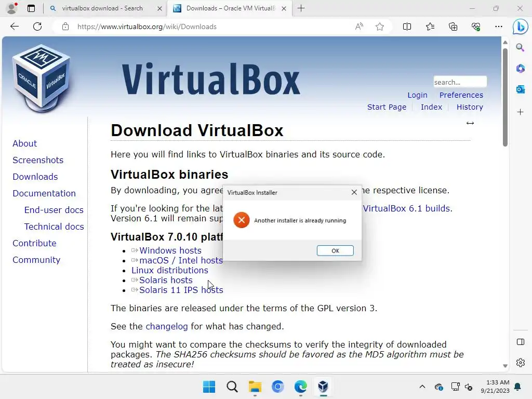Open Outlook icon in Edge sidebar
Screen dimensions: 532x399
[x=520, y=89]
